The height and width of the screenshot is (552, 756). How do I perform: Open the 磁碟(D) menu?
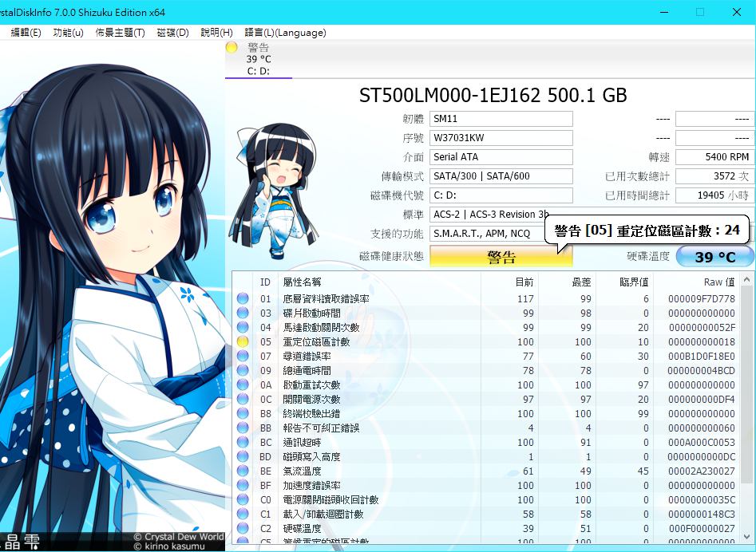[172, 32]
